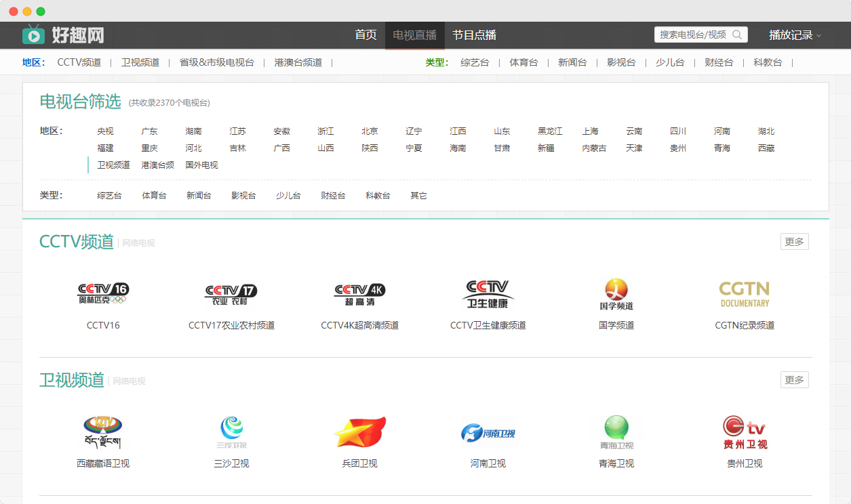The height and width of the screenshot is (504, 851).
Task: Select 财经台 in top type bar
Action: click(x=719, y=62)
